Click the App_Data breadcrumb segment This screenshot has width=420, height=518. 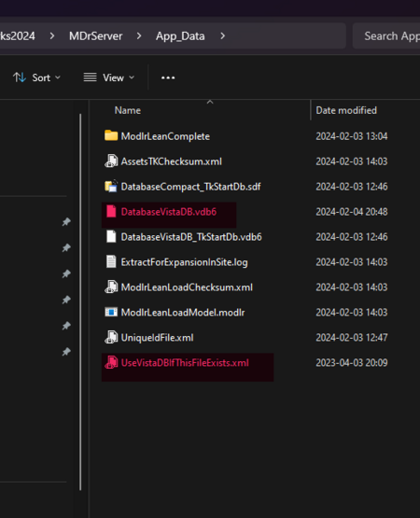[x=180, y=35]
